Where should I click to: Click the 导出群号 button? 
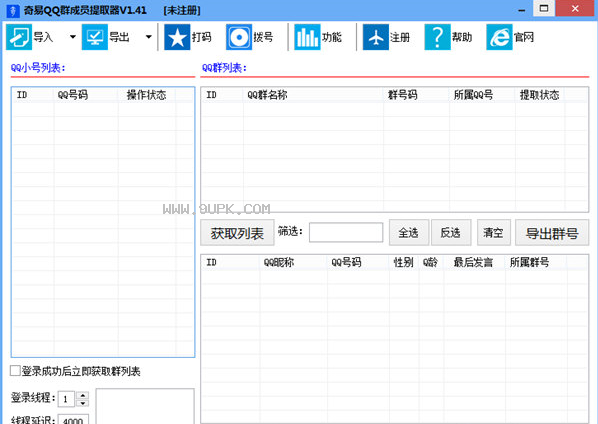[x=552, y=232]
